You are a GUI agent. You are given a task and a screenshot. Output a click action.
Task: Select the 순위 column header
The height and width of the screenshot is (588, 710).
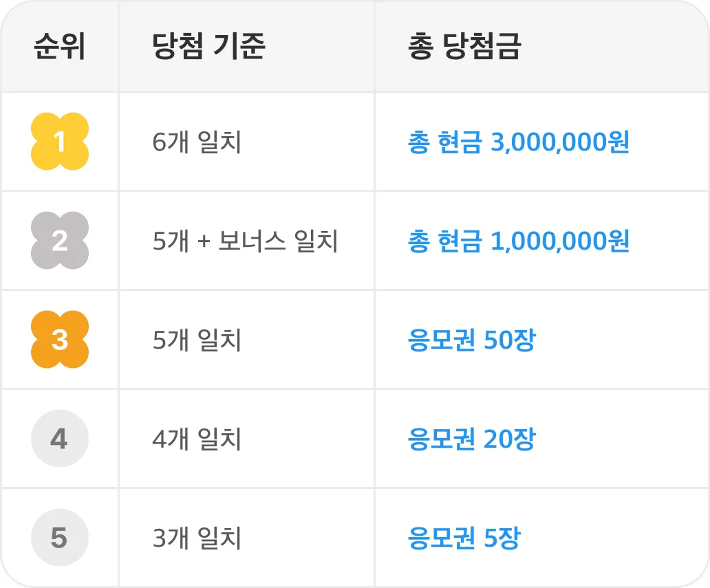click(60, 46)
